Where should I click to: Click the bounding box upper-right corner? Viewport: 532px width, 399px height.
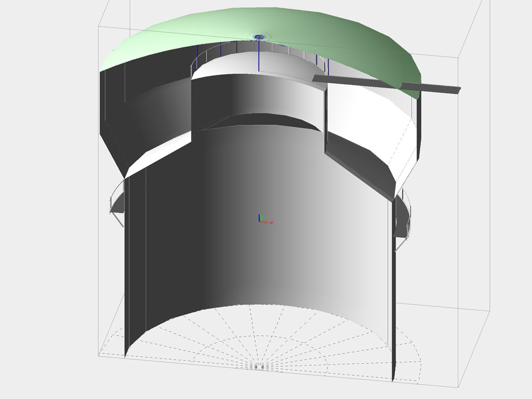click(478, 11)
